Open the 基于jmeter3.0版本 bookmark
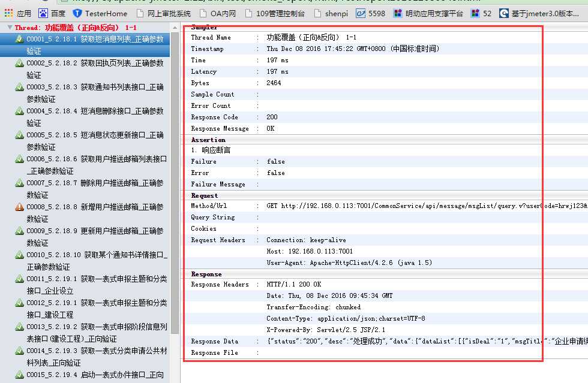Viewport: 588px width, 383px height. pos(539,14)
